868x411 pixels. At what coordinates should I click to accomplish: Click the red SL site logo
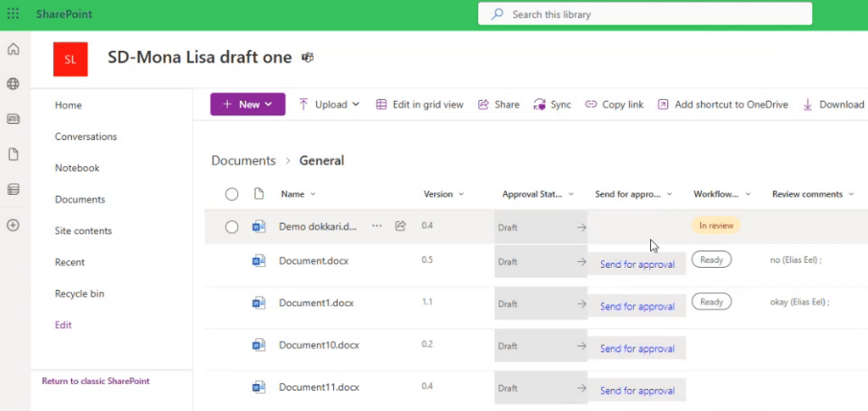[x=70, y=59]
